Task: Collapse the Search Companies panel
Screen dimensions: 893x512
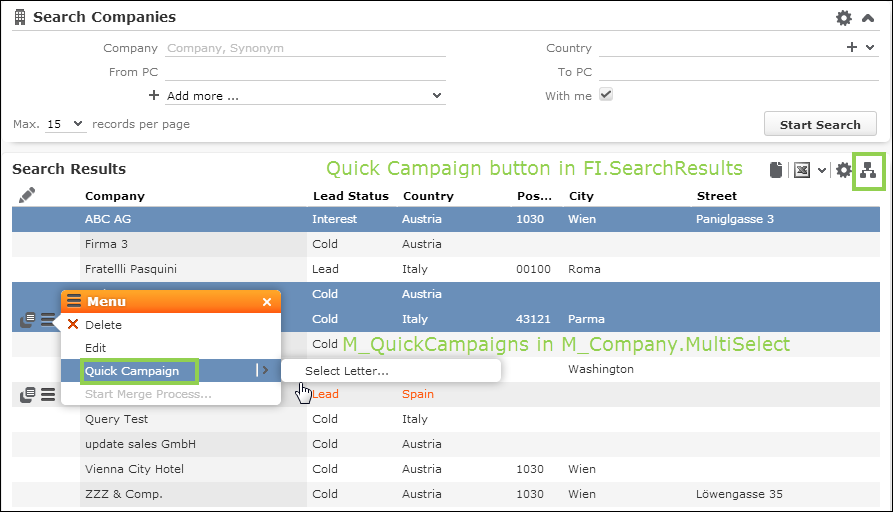Action: pos(867,18)
